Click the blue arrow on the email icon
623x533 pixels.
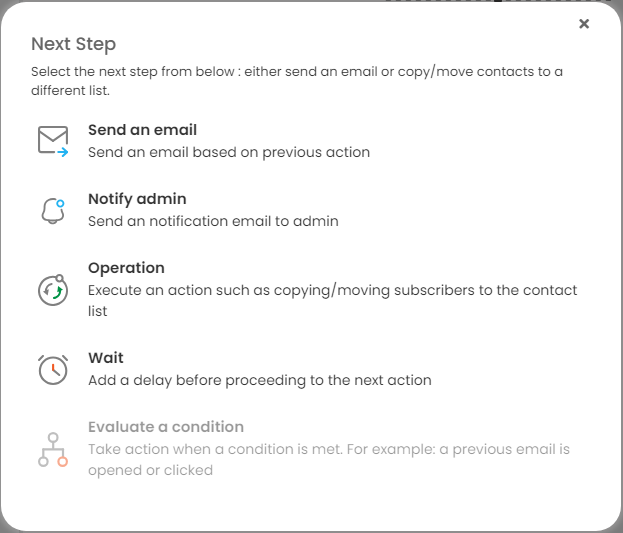pyautogui.click(x=62, y=152)
